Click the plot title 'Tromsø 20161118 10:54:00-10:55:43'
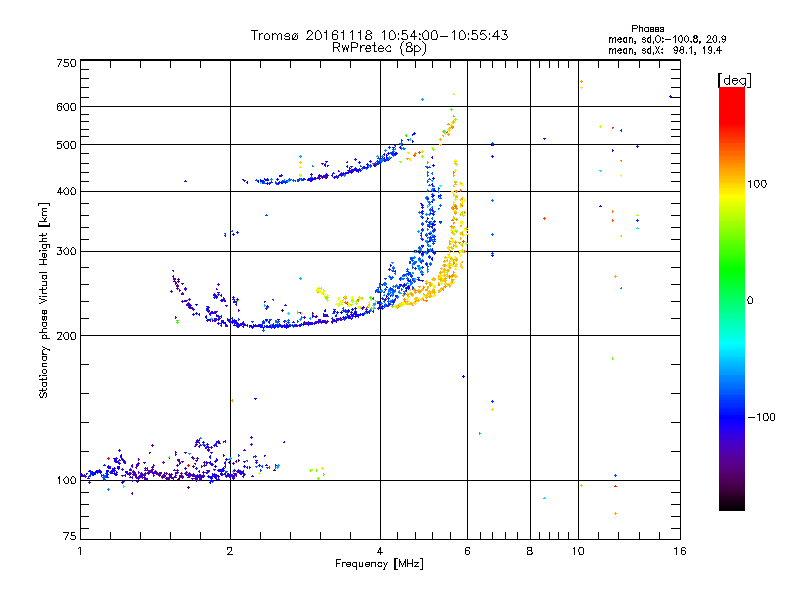This screenshot has width=800, height=600. tap(380, 35)
